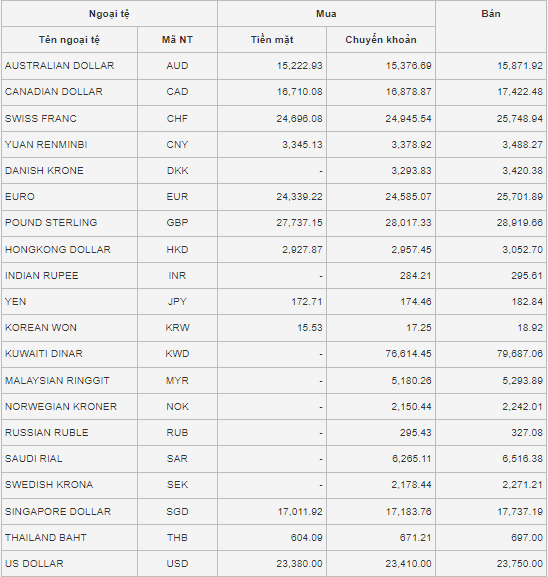This screenshot has width=548, height=577.
Task: Select the Tên ngoại tệ subheader
Action: 70,40
